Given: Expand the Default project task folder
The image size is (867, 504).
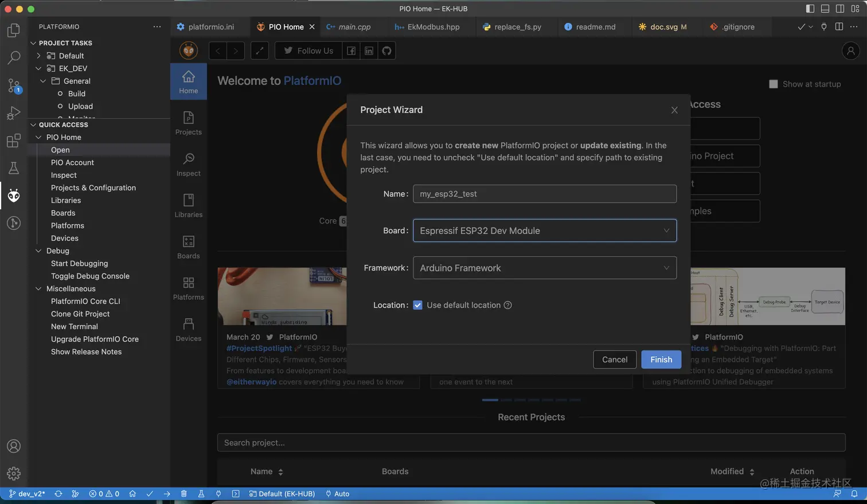Looking at the screenshot, I should 38,56.
